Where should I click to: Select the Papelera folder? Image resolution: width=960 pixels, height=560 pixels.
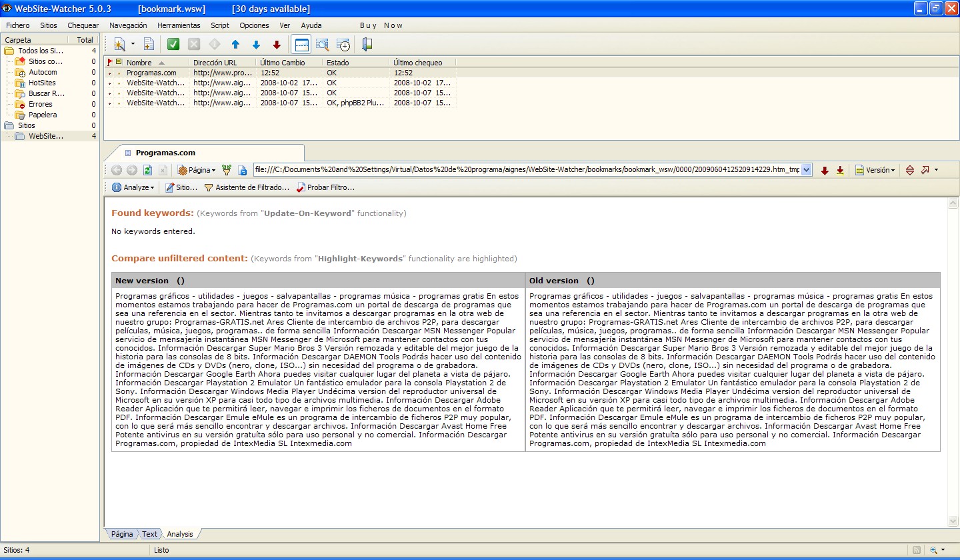pos(43,115)
